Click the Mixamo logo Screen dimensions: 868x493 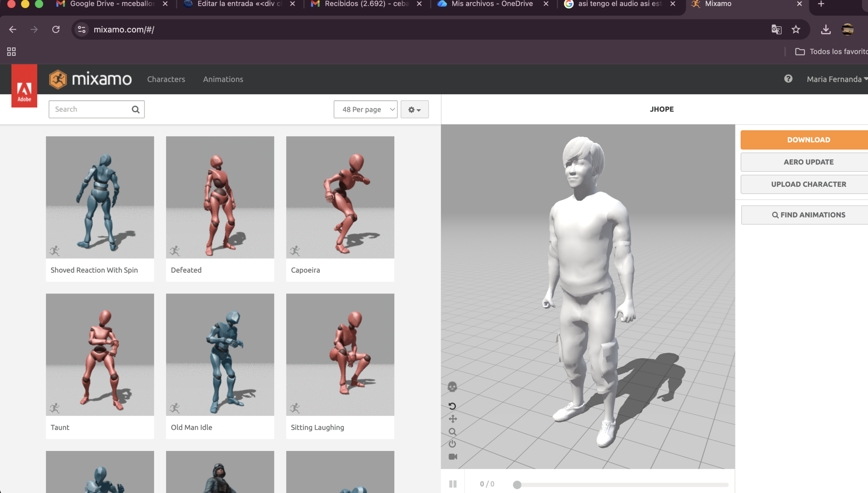[90, 79]
